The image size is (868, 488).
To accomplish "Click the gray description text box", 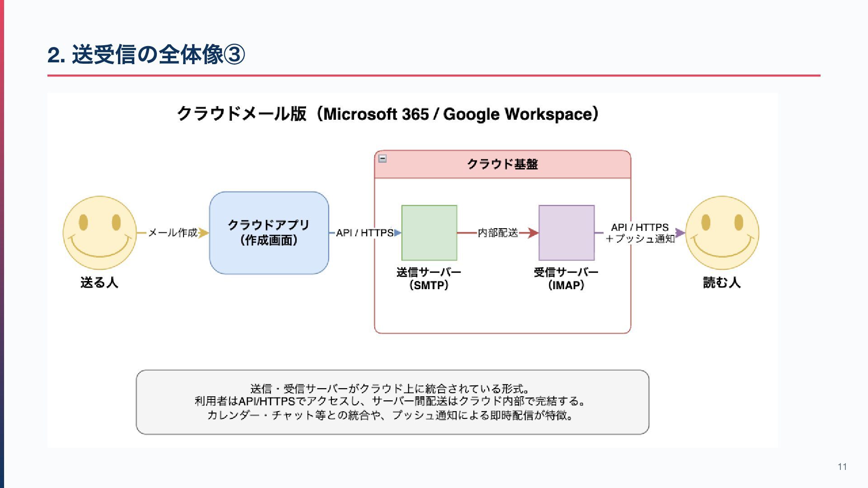I will click(x=392, y=402).
